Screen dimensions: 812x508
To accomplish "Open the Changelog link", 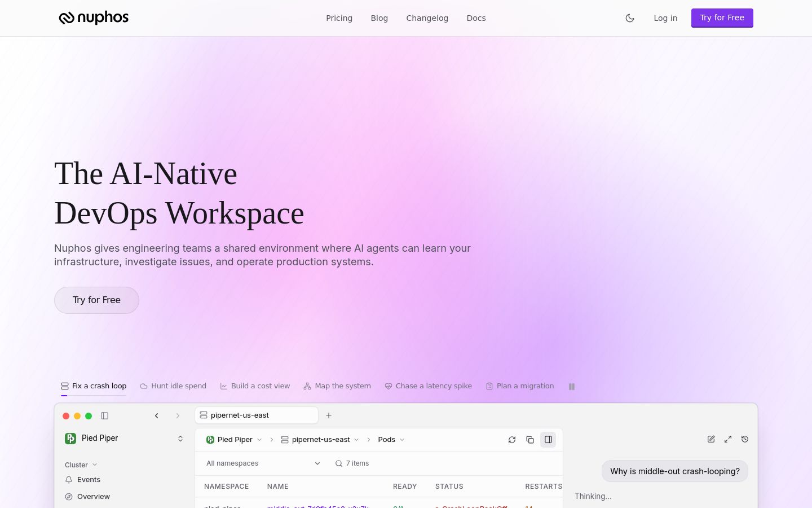I will [x=427, y=18].
